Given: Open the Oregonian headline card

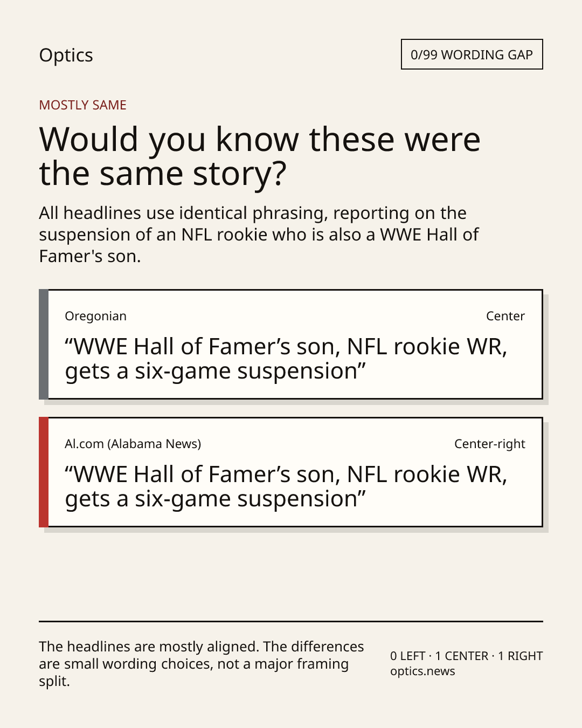Looking at the screenshot, I should click(291, 345).
